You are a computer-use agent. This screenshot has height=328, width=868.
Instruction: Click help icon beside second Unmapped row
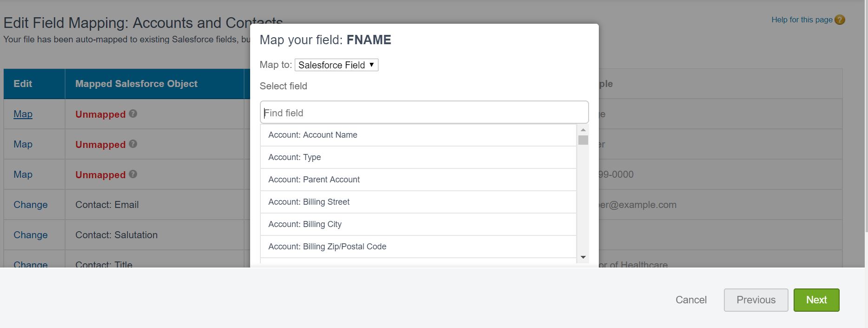pyautogui.click(x=133, y=144)
